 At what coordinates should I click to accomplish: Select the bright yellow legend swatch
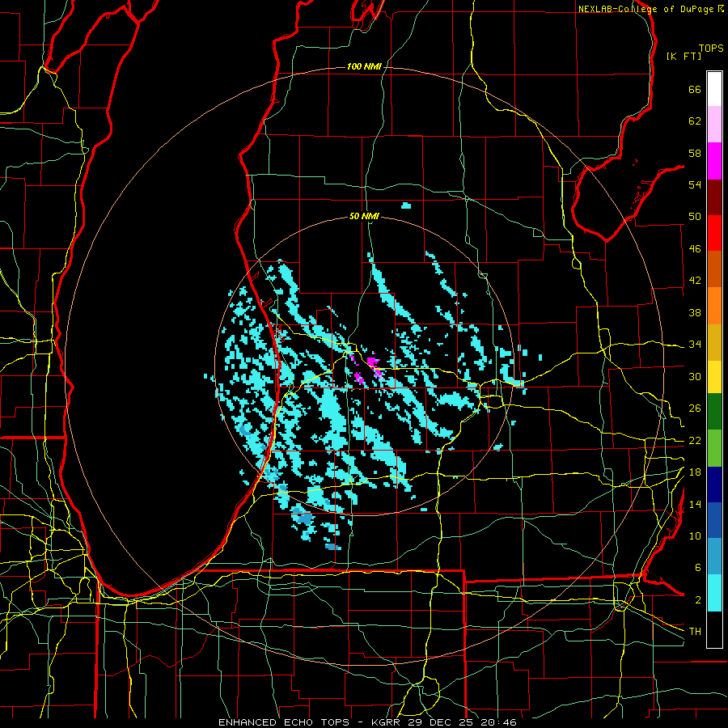pyautogui.click(x=714, y=376)
